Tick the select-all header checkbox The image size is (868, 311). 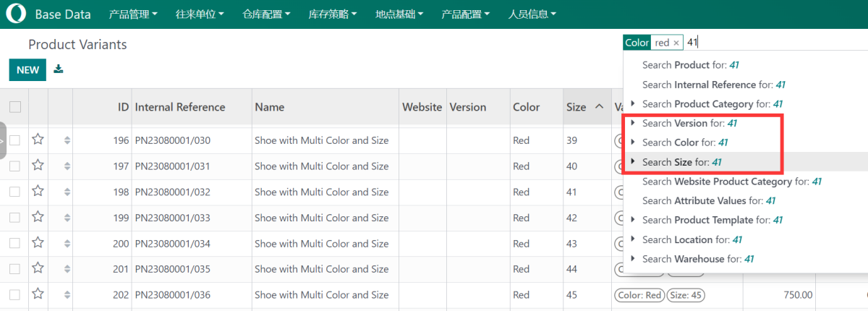(x=15, y=107)
